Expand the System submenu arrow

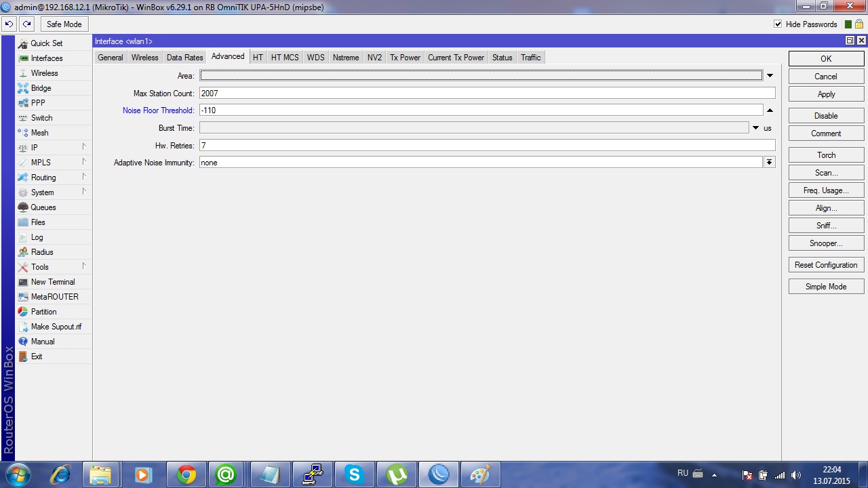[84, 192]
